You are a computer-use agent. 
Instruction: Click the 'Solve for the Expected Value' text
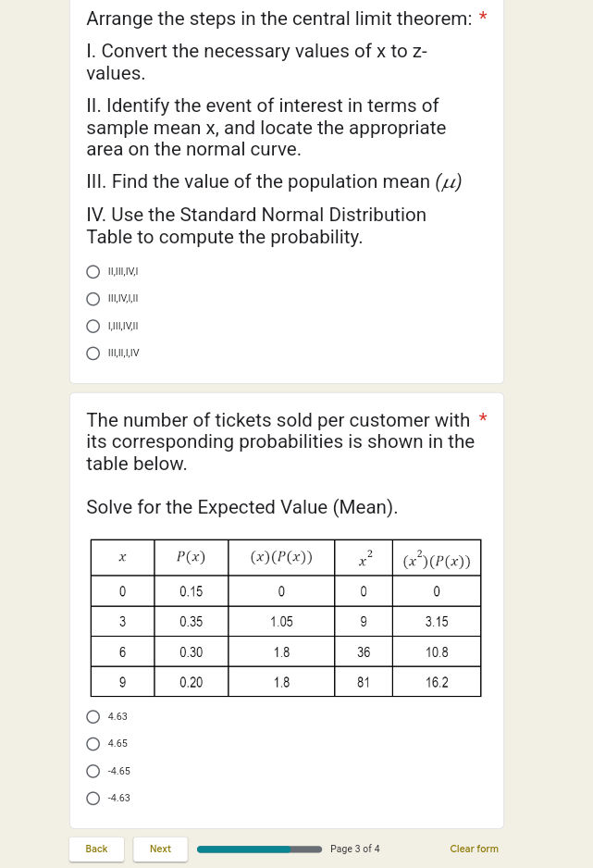[241, 507]
